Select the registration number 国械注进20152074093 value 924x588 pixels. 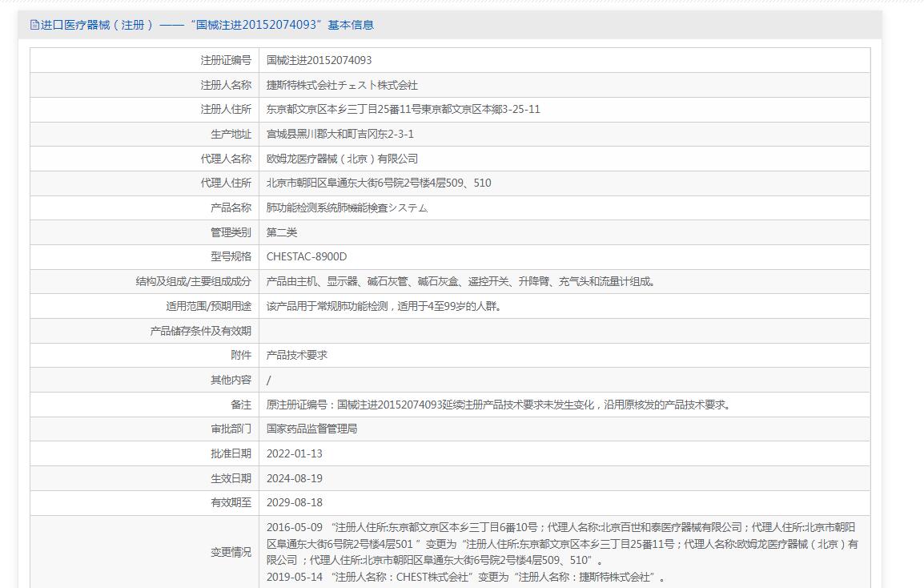[x=319, y=60]
